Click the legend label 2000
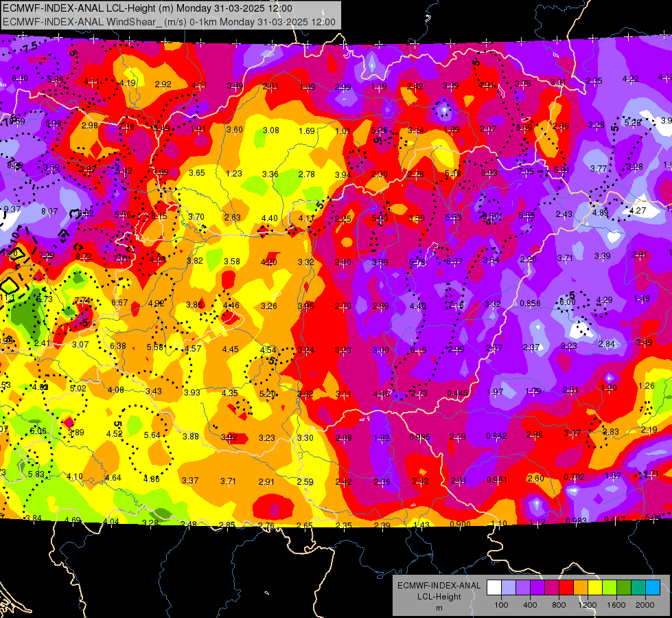Viewport: 672px width, 618px height. [x=645, y=605]
